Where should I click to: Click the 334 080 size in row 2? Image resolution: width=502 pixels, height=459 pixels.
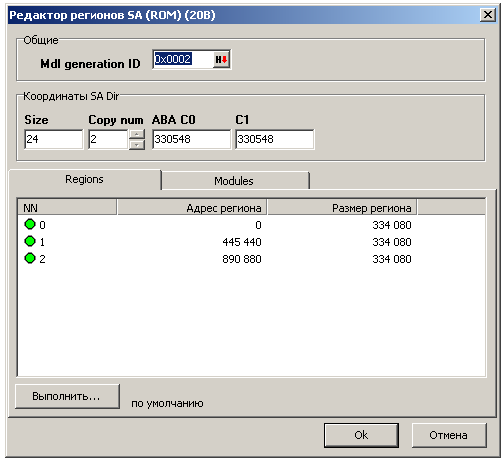[x=392, y=259]
